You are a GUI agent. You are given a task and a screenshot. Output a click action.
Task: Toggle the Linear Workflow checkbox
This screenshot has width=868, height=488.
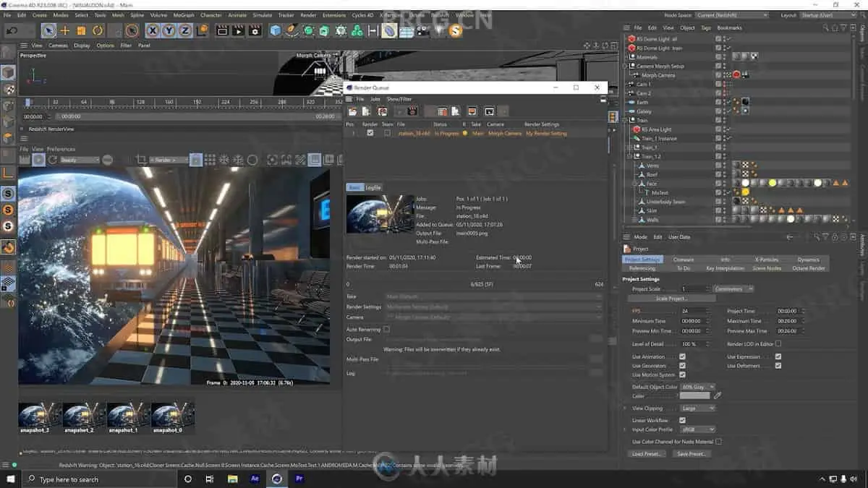pyautogui.click(x=682, y=420)
